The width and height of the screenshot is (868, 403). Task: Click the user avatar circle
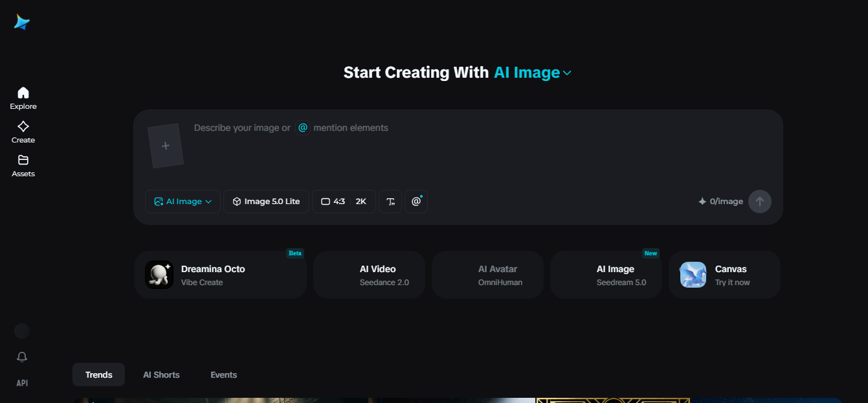point(22,331)
